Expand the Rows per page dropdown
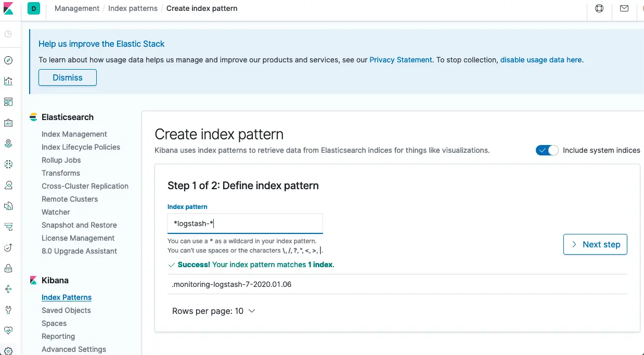 coord(213,311)
